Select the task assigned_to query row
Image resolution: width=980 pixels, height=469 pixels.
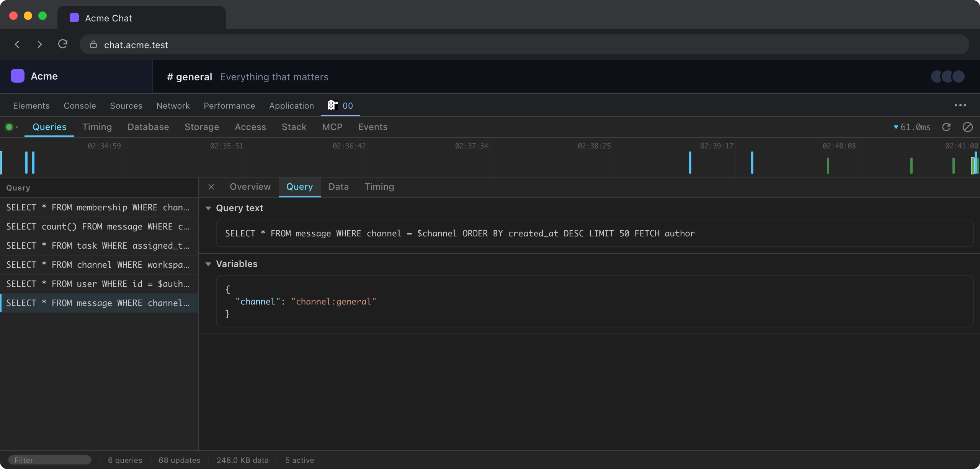[x=99, y=246]
